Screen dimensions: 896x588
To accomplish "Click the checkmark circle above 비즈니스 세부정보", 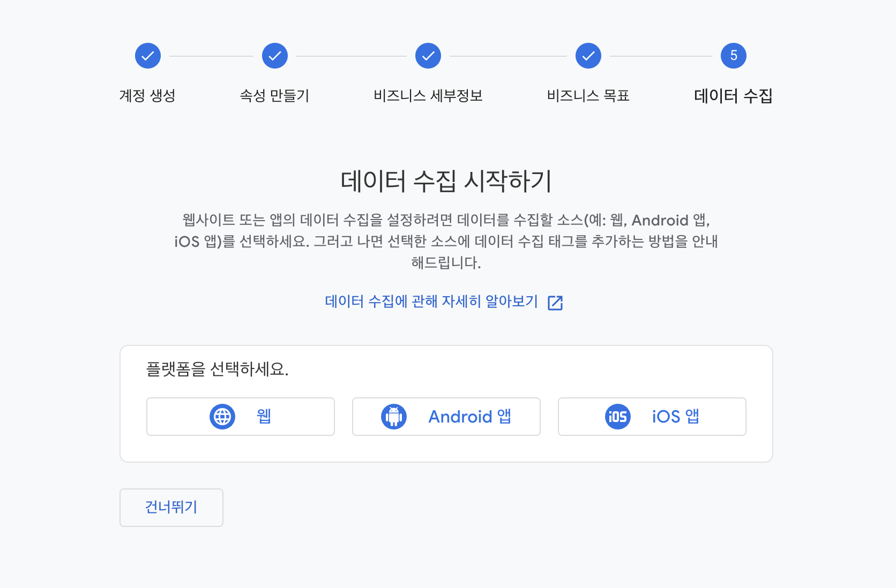I will (x=428, y=56).
